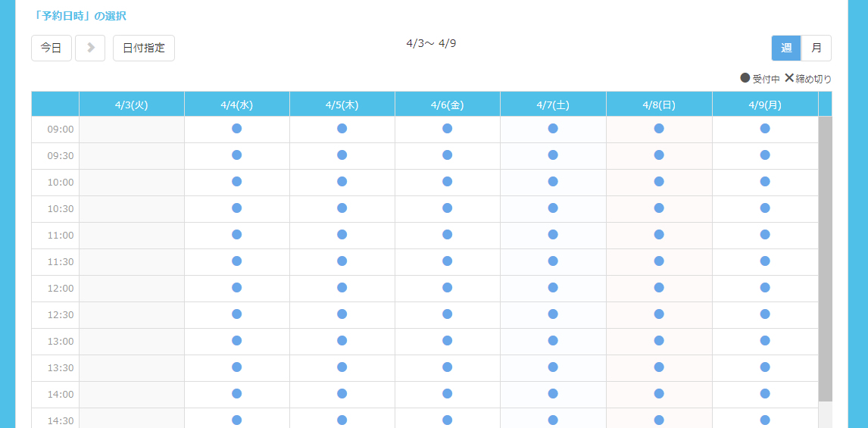The image size is (868, 428).
Task: Pick the 10:30 availability dot on 4/5(木)
Action: (x=342, y=208)
